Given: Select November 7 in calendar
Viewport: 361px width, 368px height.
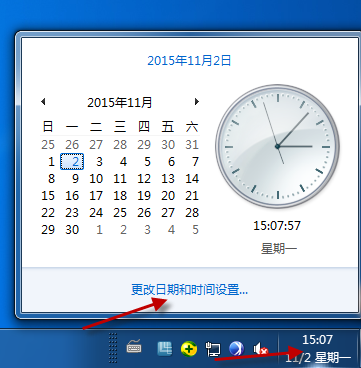Looking at the screenshot, I should coord(195,162).
